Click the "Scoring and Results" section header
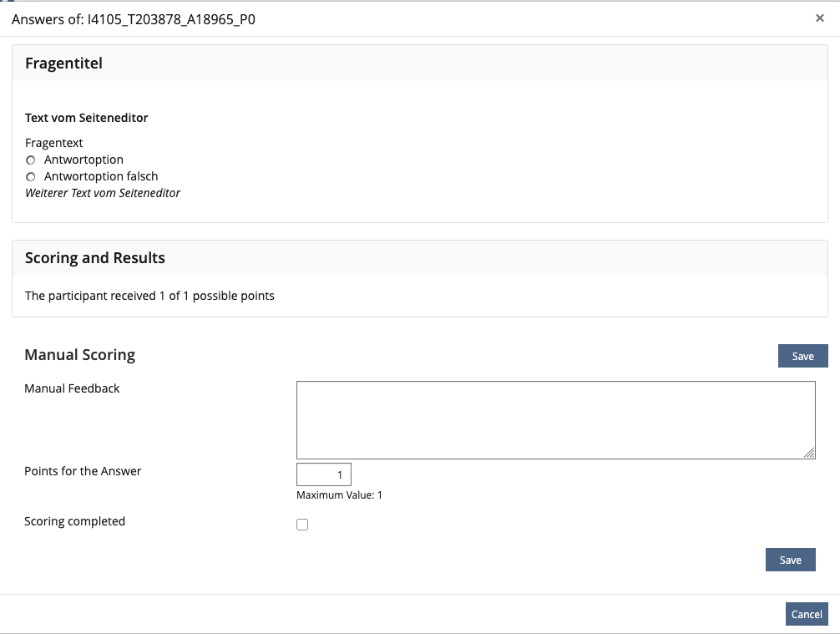The height and width of the screenshot is (634, 840). (x=94, y=257)
